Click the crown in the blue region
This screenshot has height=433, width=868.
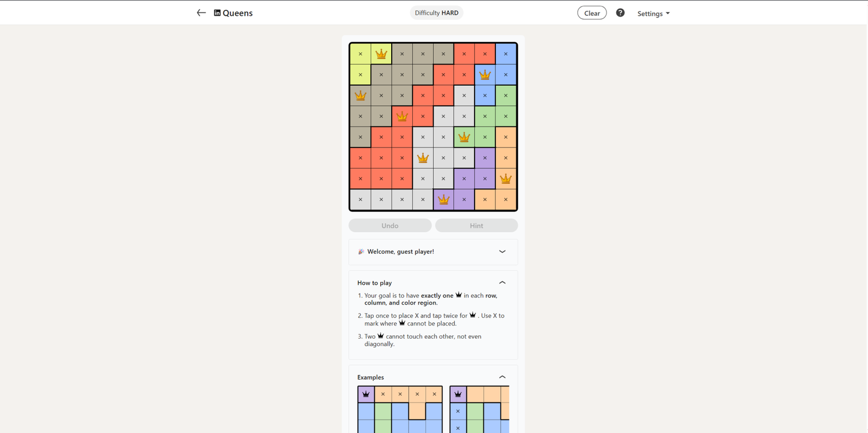pyautogui.click(x=485, y=75)
